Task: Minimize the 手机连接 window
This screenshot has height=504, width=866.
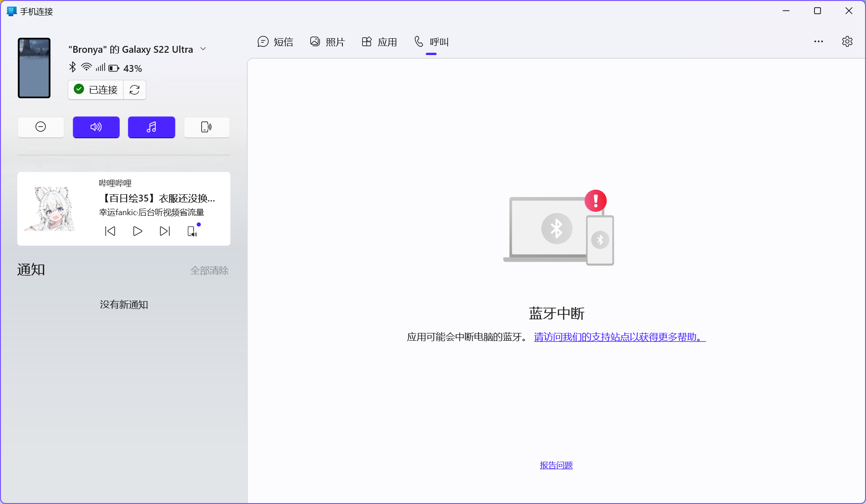Action: click(x=786, y=11)
